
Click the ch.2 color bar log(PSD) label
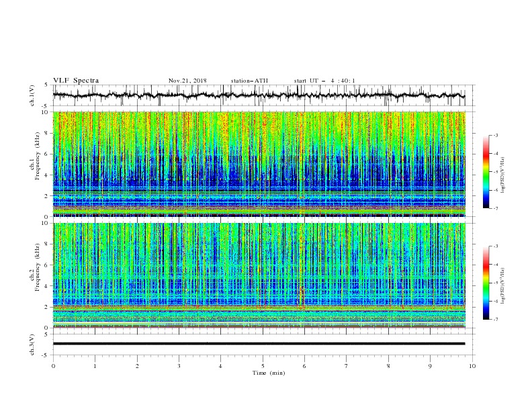point(503,285)
